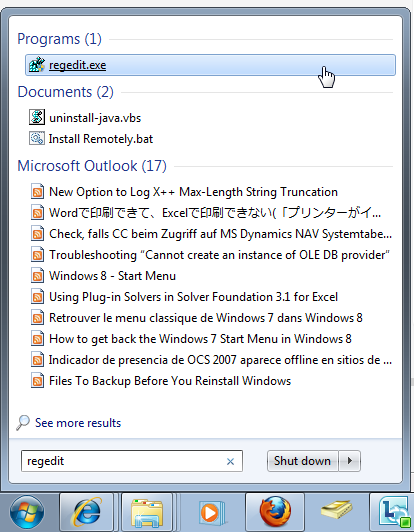This screenshot has width=414, height=532.
Task: Expand the Shut down options arrow
Action: (350, 461)
